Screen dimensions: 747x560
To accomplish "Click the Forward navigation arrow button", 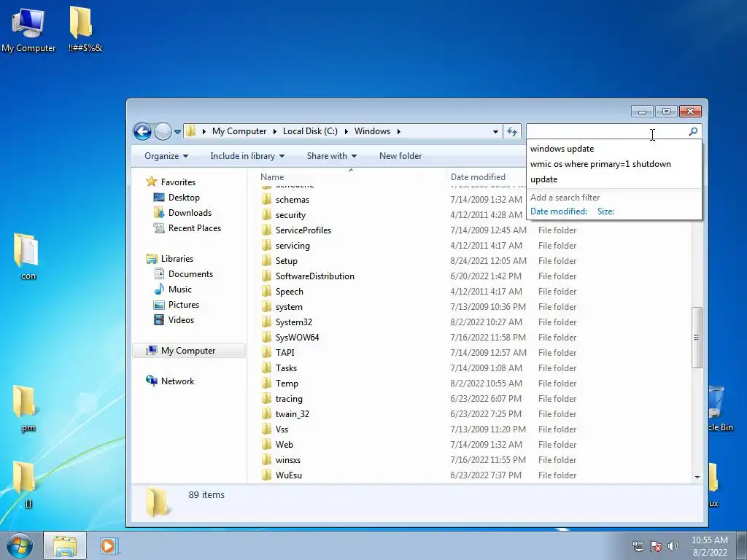I will point(163,131).
